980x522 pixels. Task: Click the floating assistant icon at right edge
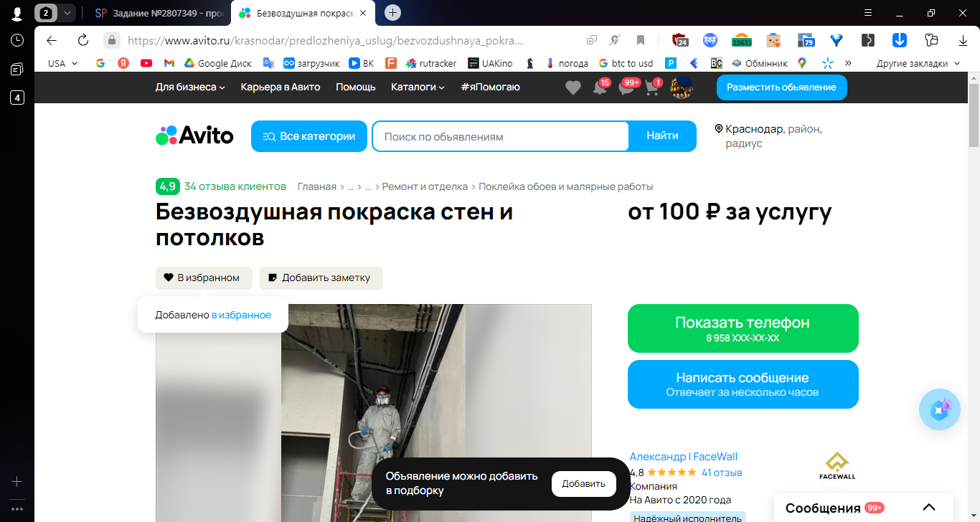(940, 409)
